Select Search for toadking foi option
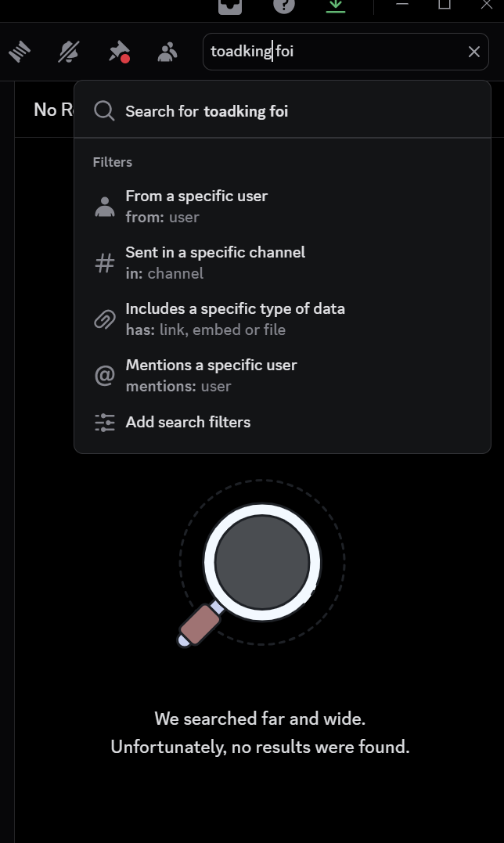Image resolution: width=504 pixels, height=843 pixels. pyautogui.click(x=207, y=111)
